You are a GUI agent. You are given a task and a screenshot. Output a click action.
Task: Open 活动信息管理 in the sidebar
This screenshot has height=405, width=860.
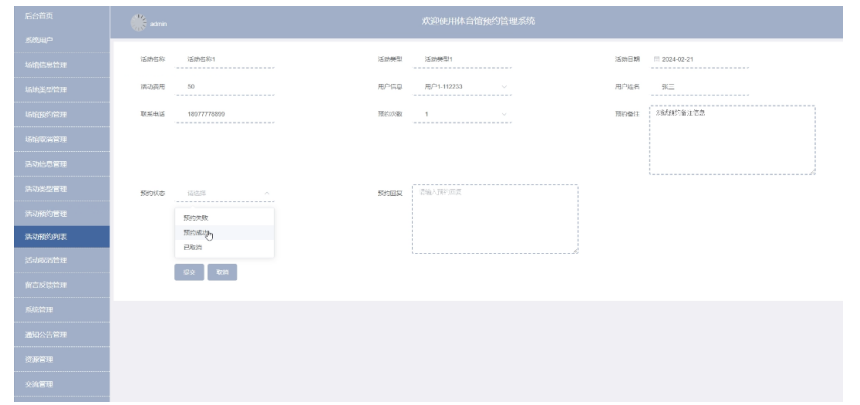pos(62,164)
